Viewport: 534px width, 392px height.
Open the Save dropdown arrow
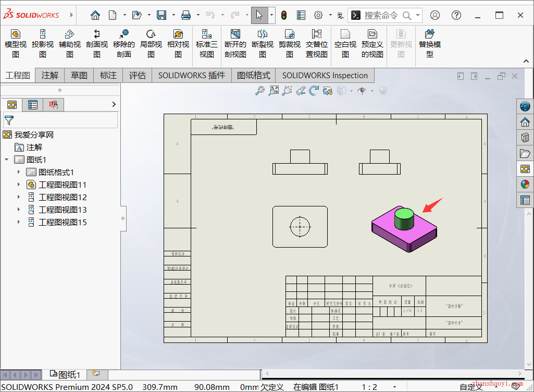coord(173,15)
